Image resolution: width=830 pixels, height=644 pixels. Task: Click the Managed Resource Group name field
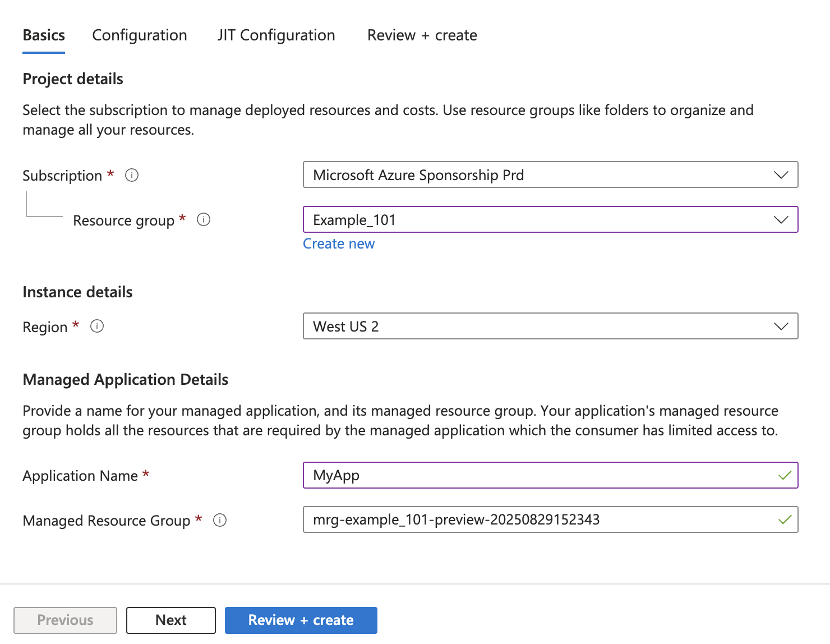click(550, 519)
